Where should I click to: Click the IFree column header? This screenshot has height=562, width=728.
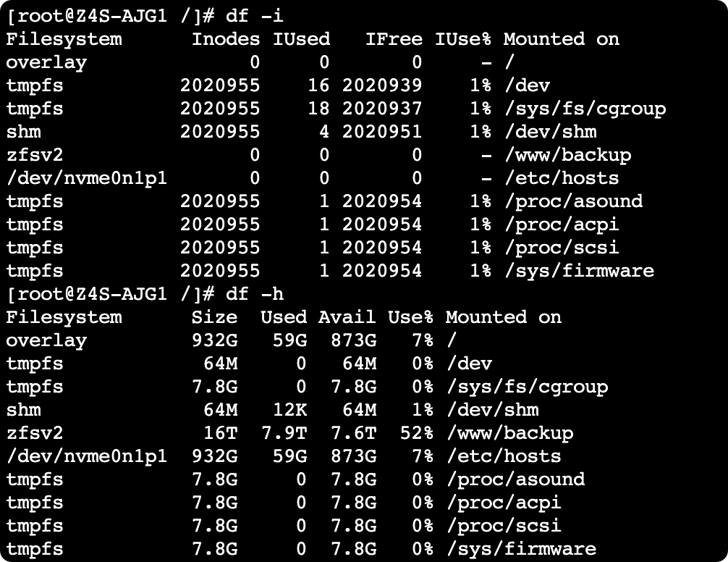pos(394,39)
